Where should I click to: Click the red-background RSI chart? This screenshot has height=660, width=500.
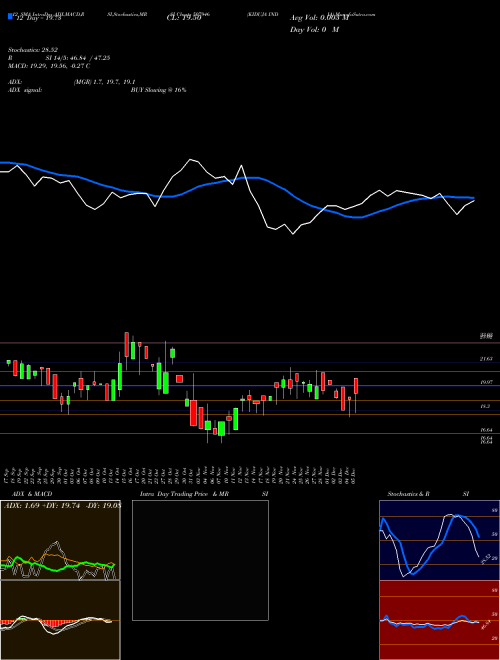(439, 620)
